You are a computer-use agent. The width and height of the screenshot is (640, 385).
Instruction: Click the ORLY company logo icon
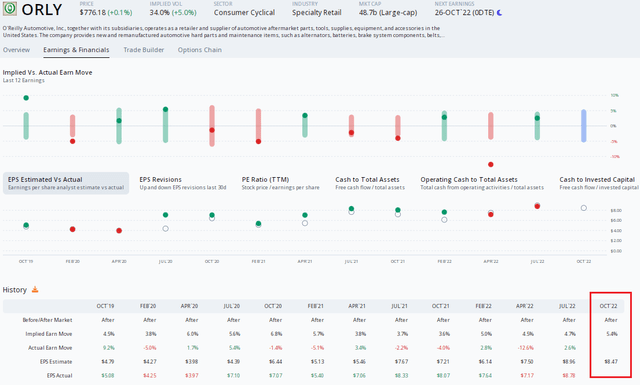9,9
